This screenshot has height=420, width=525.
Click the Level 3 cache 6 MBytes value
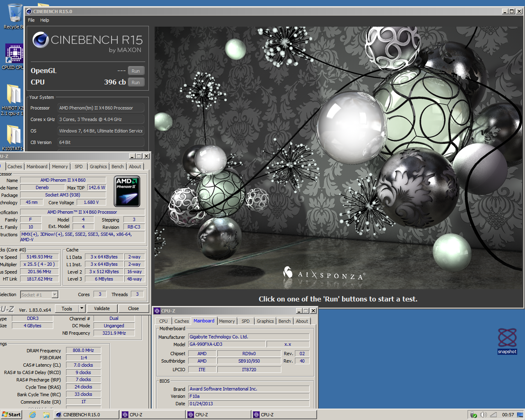click(104, 279)
